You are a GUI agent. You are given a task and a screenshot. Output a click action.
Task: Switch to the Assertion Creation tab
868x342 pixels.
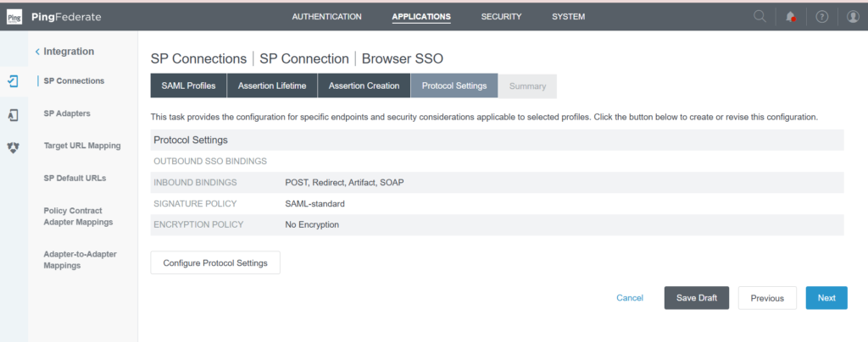coord(364,85)
